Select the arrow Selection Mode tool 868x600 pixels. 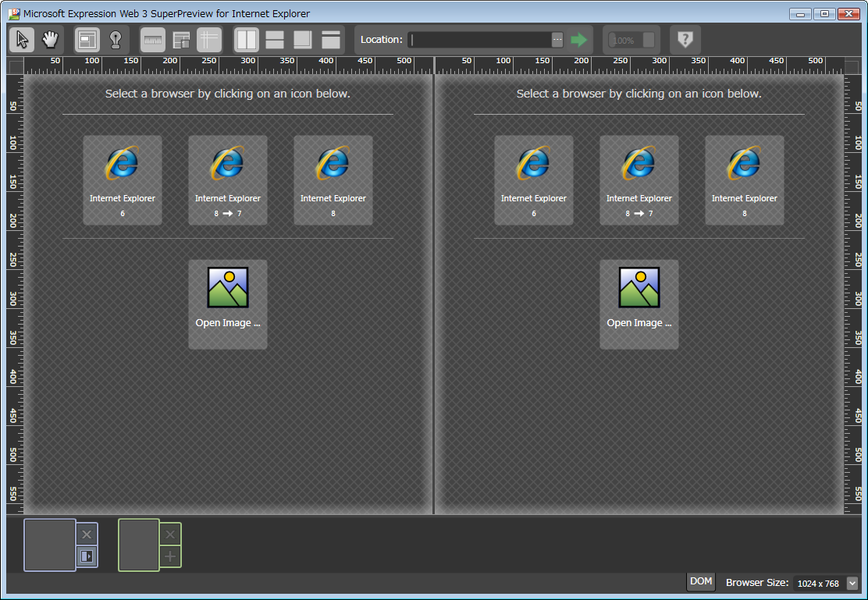click(x=22, y=40)
